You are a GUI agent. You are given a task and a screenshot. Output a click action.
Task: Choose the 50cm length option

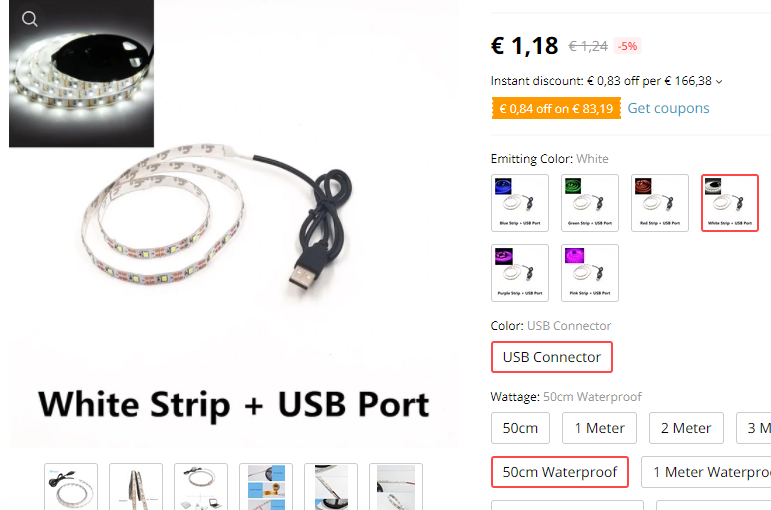(x=520, y=428)
